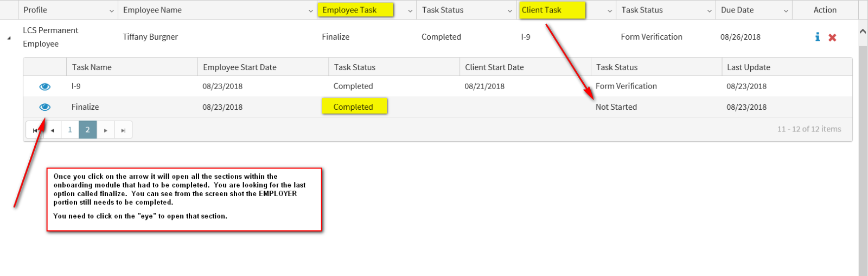
Task: Click the Last Update header
Action: 749,67
